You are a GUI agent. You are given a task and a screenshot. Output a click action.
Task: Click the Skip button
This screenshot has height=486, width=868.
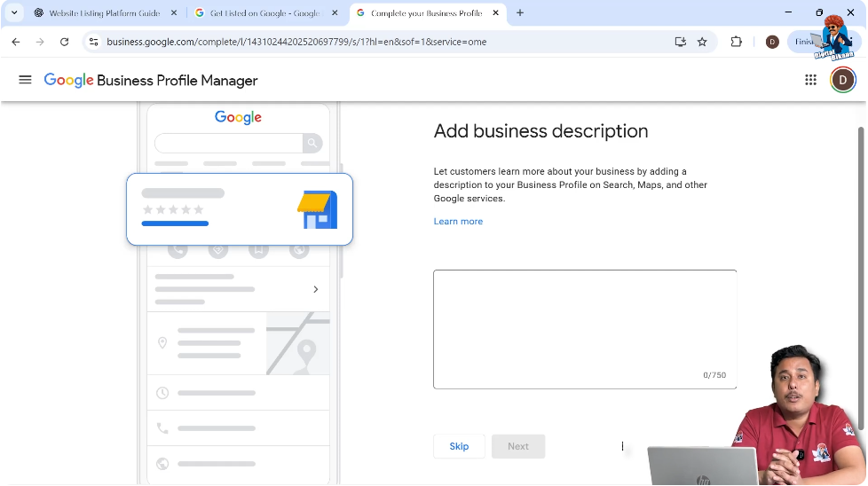[459, 446]
